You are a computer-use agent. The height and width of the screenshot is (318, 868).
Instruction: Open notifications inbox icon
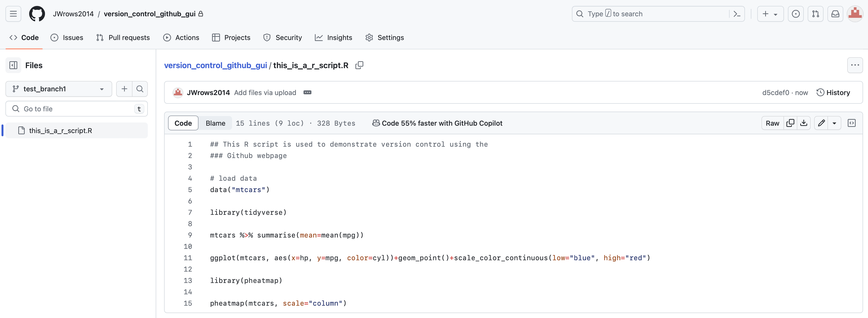835,14
